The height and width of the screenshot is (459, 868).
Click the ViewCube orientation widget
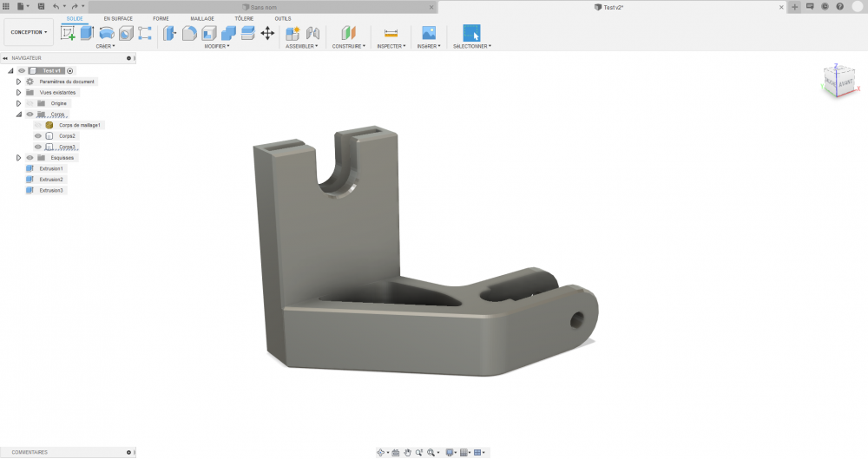tap(840, 82)
